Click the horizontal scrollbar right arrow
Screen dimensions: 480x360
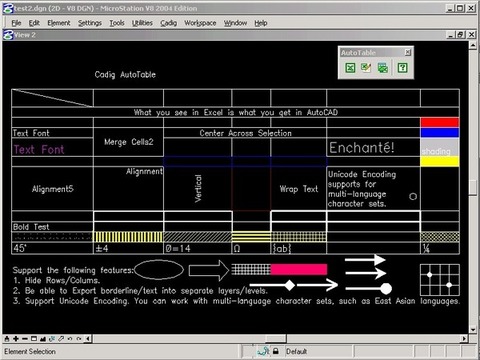click(x=464, y=339)
